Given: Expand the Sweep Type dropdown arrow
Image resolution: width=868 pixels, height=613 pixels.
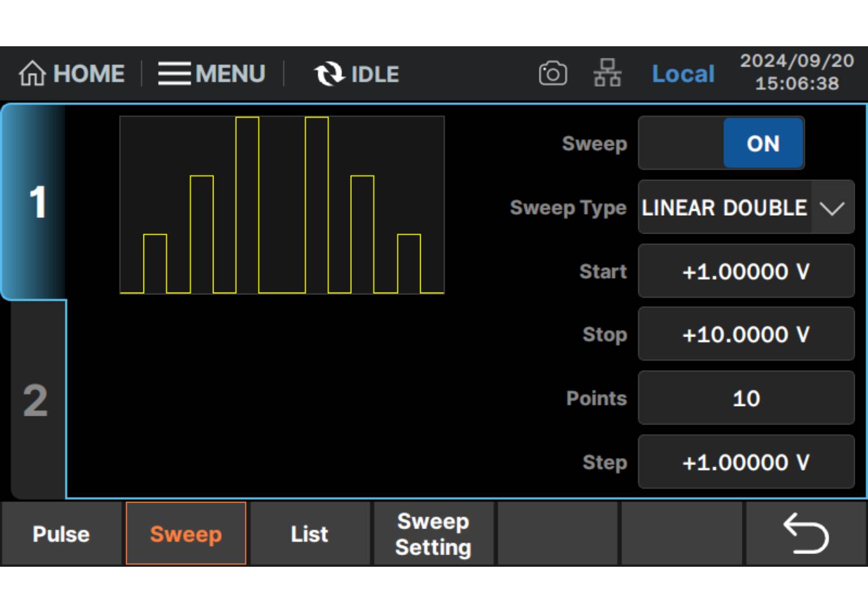Looking at the screenshot, I should point(832,208).
